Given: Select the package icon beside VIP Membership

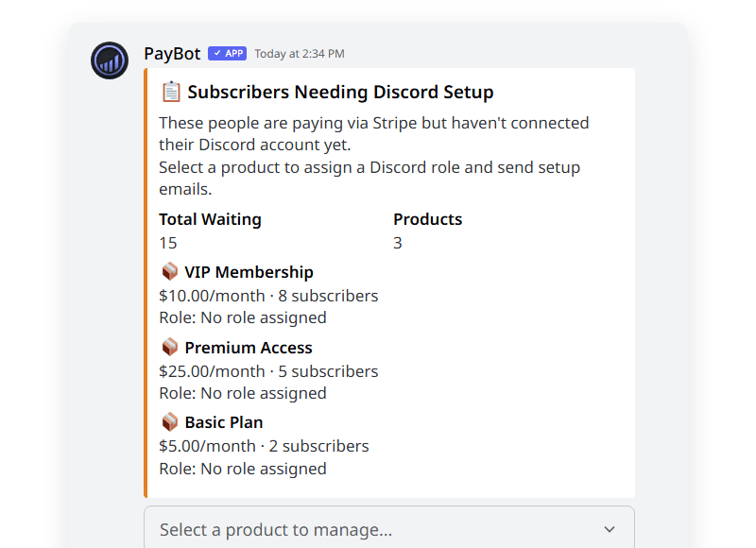Looking at the screenshot, I should pos(169,271).
